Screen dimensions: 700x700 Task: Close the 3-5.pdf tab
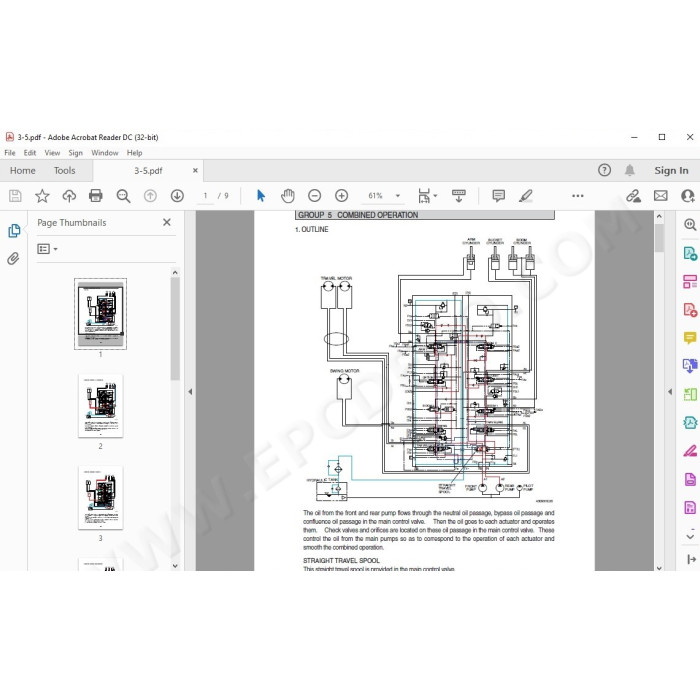point(195,171)
